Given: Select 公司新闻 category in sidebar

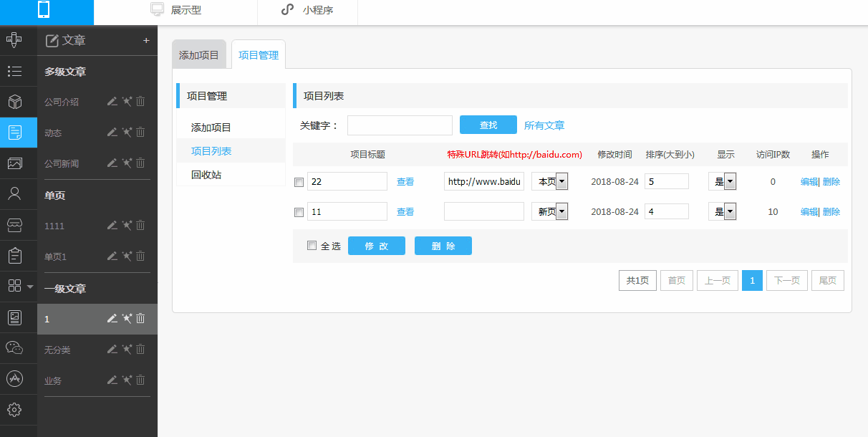Looking at the screenshot, I should [x=62, y=163].
